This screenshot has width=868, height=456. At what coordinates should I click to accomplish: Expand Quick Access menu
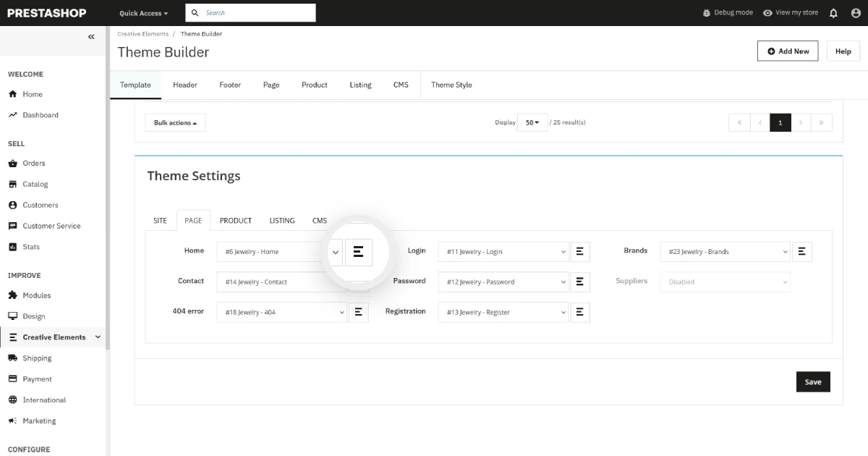pyautogui.click(x=143, y=13)
